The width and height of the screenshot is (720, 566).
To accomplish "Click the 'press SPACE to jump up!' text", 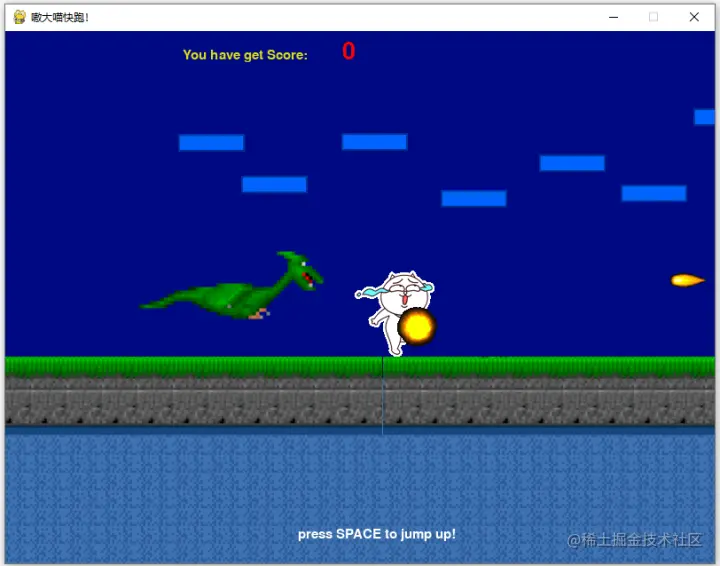I will [x=377, y=534].
